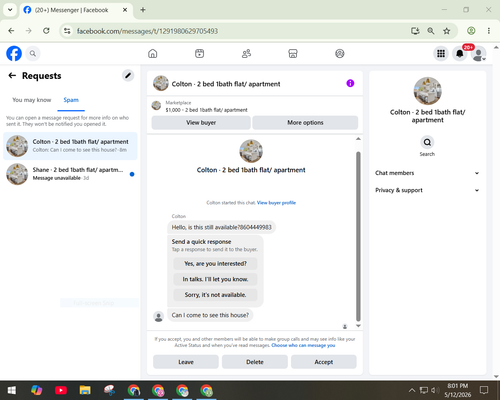View site information icon in address bar
The width and height of the screenshot is (500, 400).
67,31
